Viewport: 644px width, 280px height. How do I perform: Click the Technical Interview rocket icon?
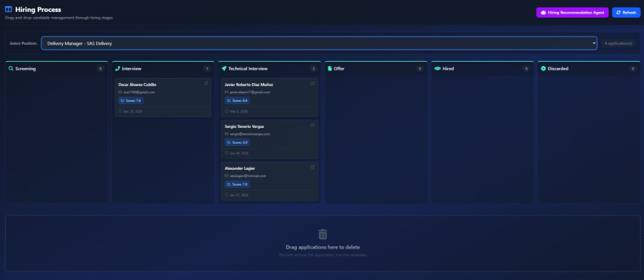coord(224,69)
